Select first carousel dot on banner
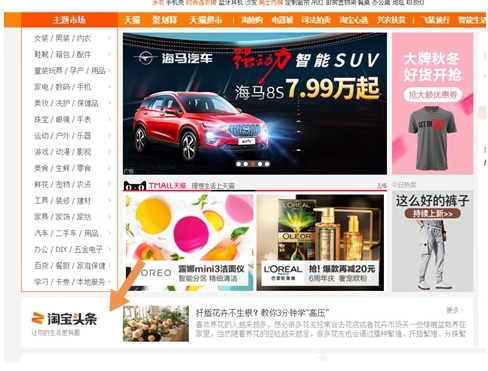The image size is (488, 371). click(x=238, y=164)
